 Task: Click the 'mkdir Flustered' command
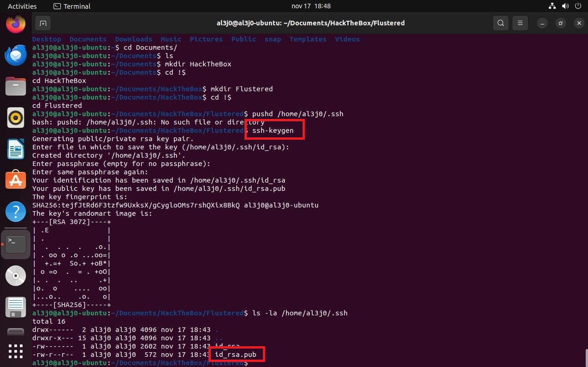point(241,89)
